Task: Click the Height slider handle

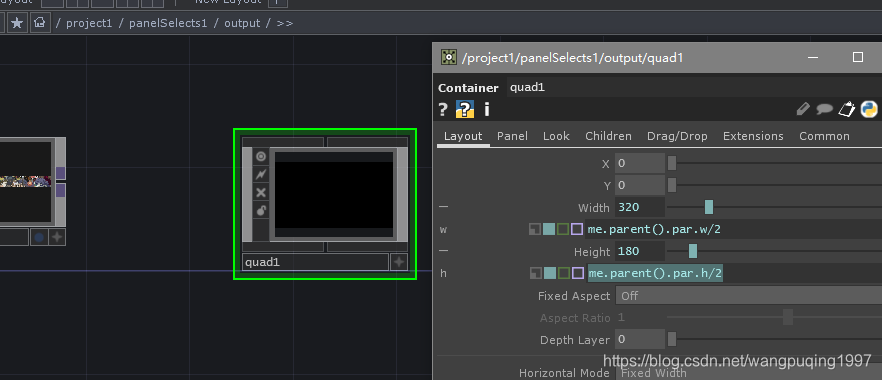Action: click(693, 251)
